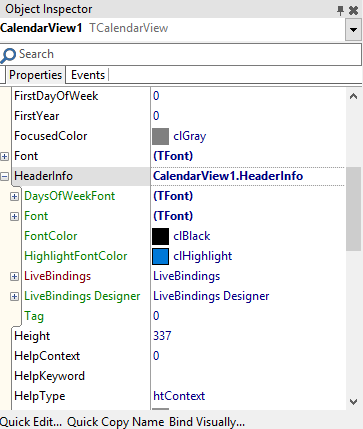Expand the DaysOfWeekFont property
363x429 pixels.
pyautogui.click(x=14, y=197)
